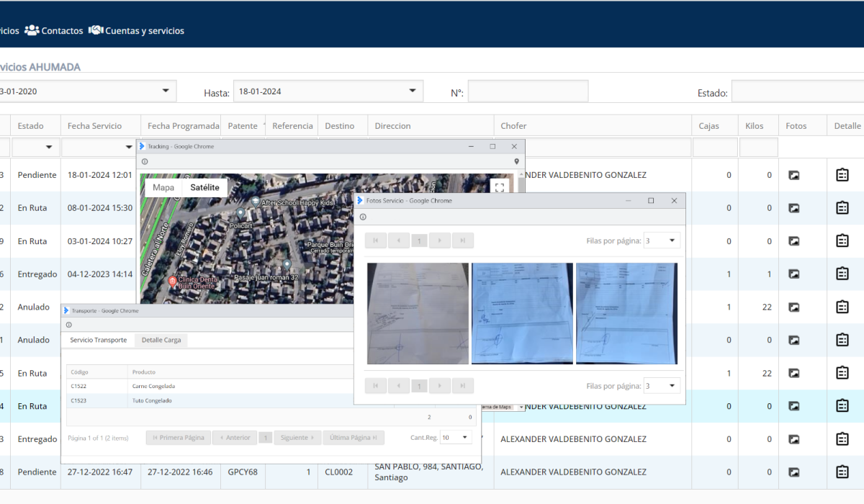Screen dimensions: 864x504
Task: Click the Última Página button
Action: [354, 437]
